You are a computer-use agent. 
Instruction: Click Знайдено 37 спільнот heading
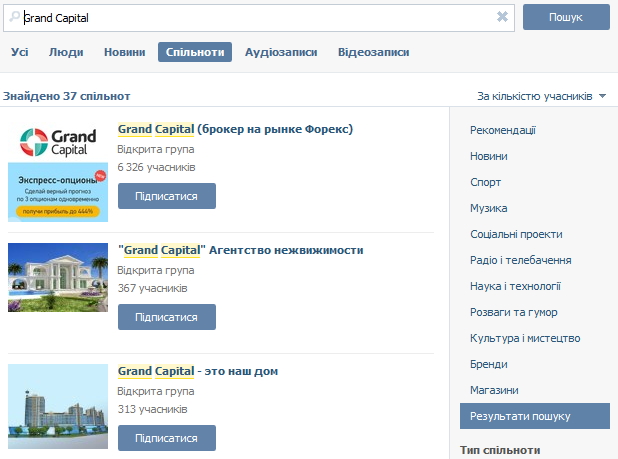click(67, 96)
